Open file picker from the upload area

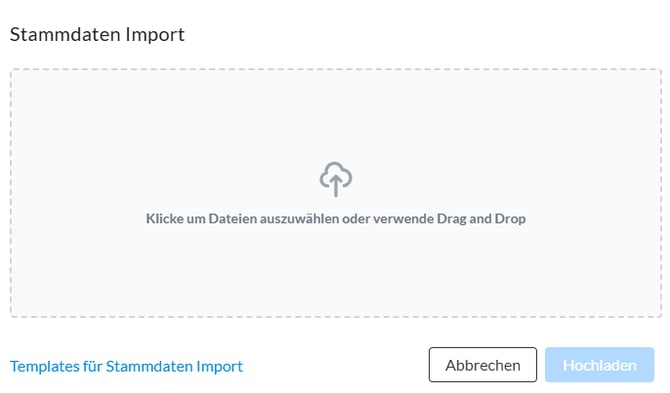[336, 193]
